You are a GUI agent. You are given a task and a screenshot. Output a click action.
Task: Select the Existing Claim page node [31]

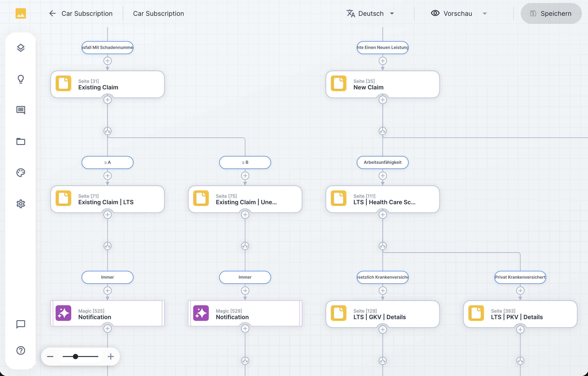click(108, 84)
